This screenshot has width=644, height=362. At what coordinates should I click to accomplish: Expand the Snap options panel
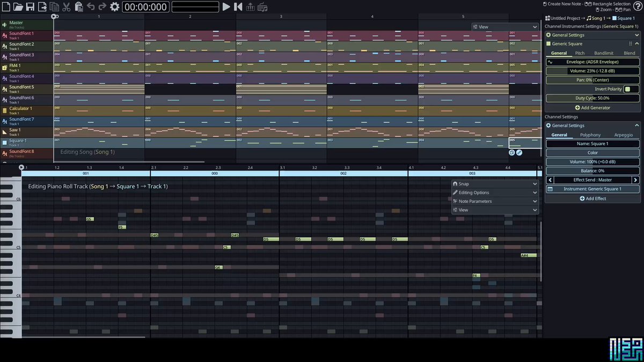click(x=494, y=183)
